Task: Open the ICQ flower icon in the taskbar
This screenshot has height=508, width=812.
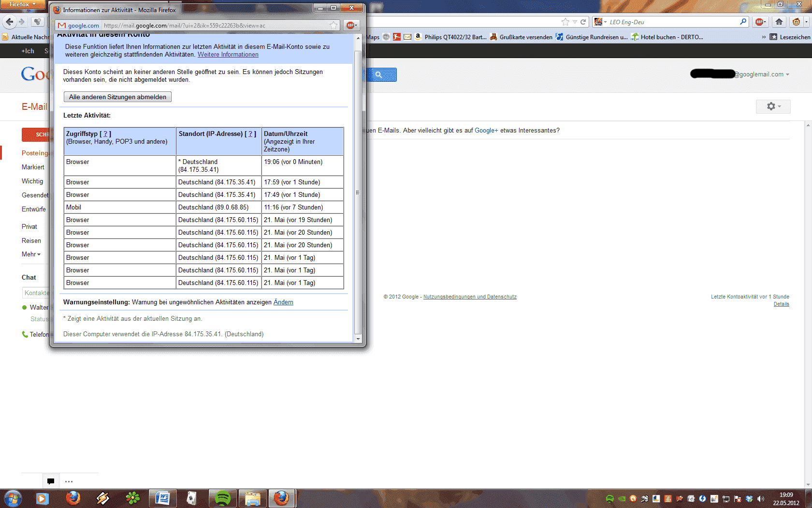Action: point(133,498)
